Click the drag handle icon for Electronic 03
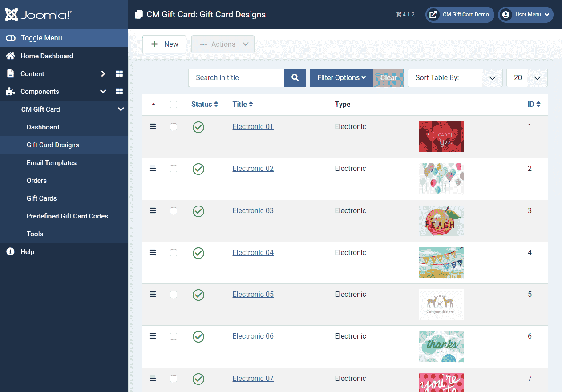 pyautogui.click(x=153, y=211)
